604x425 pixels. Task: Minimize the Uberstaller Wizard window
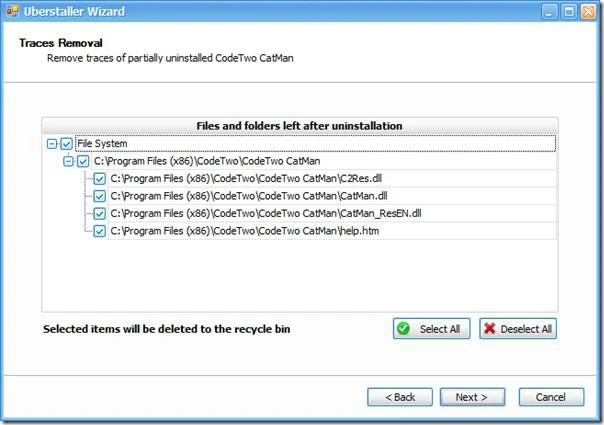coord(549,12)
